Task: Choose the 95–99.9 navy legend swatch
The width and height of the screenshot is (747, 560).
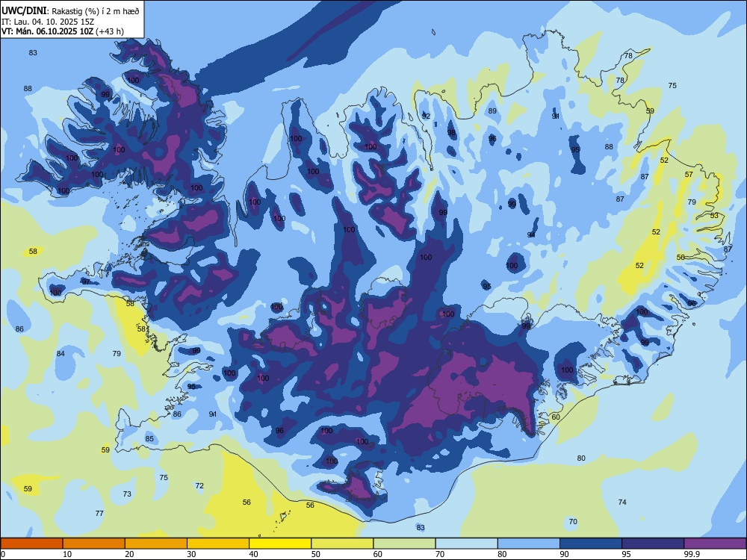Action: (x=653, y=544)
